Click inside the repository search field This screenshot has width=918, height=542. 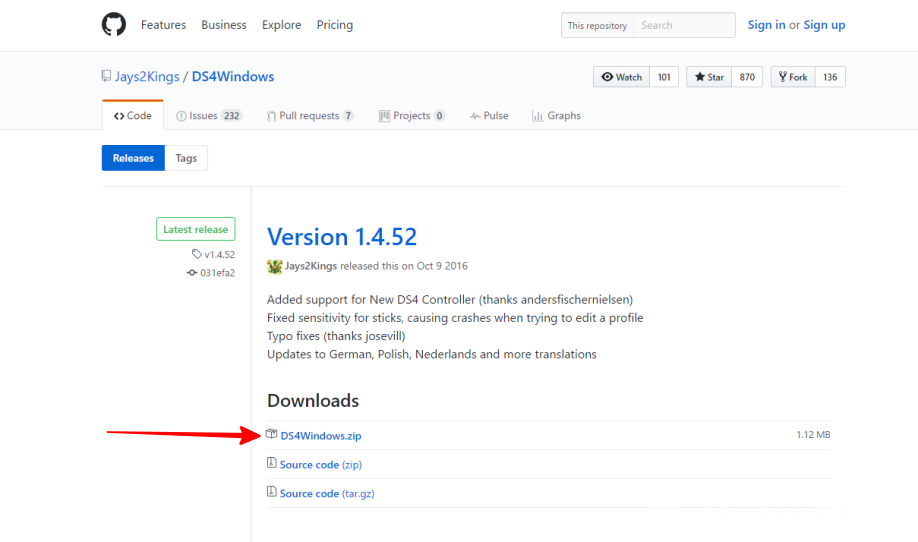pyautogui.click(x=684, y=25)
